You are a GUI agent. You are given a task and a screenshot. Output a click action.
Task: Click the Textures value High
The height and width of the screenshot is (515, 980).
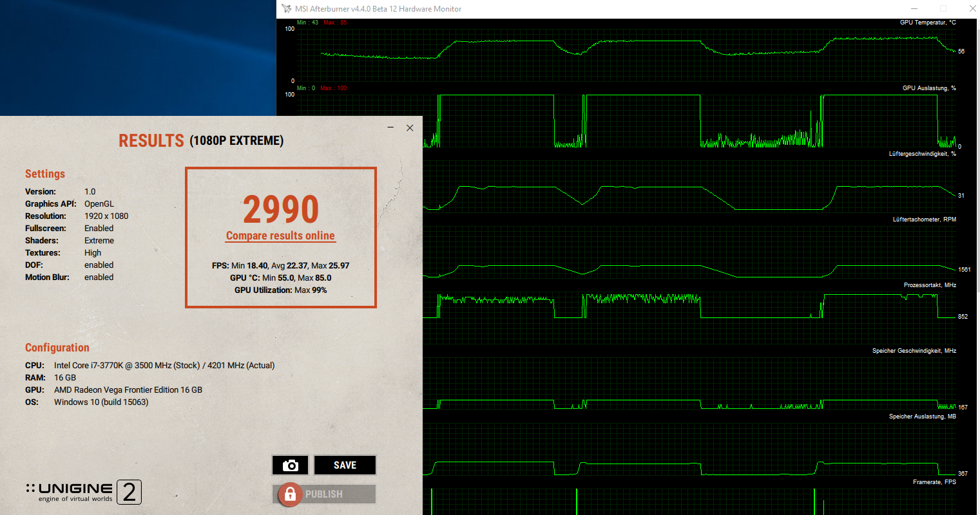(93, 253)
